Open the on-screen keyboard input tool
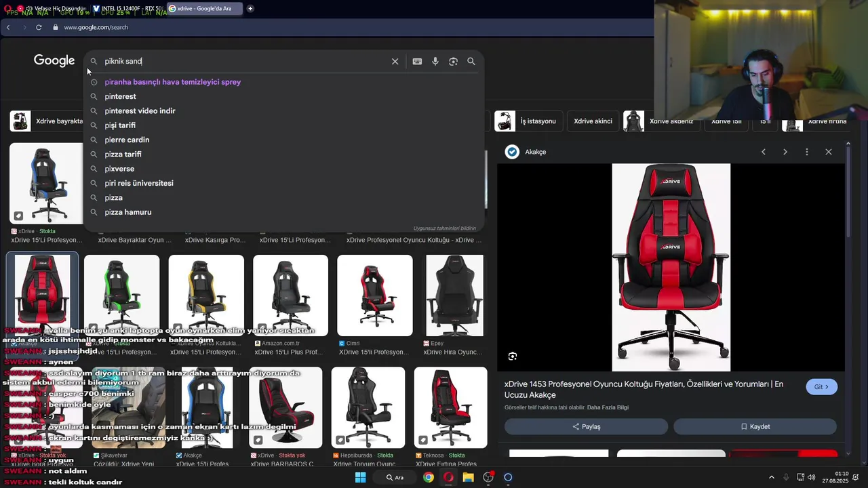 tap(417, 61)
